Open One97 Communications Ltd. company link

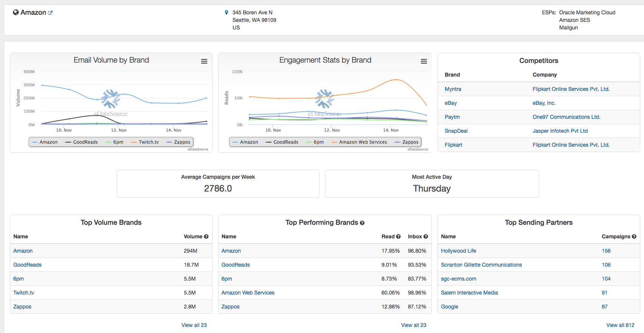tap(566, 117)
